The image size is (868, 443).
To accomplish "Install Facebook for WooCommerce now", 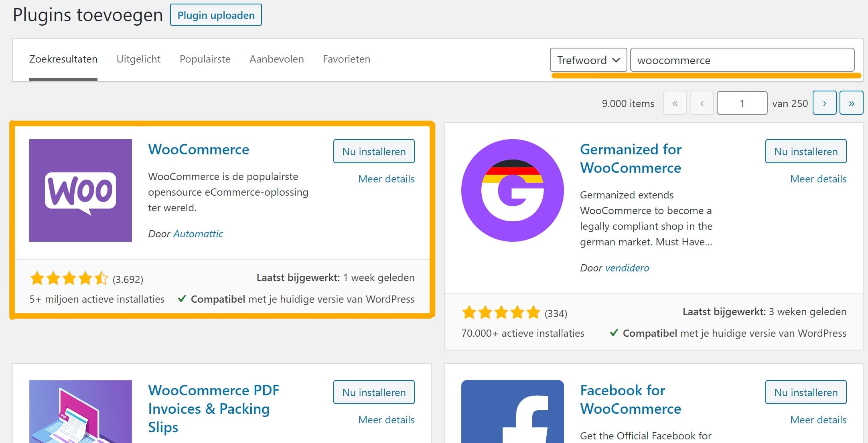I will [x=806, y=392].
